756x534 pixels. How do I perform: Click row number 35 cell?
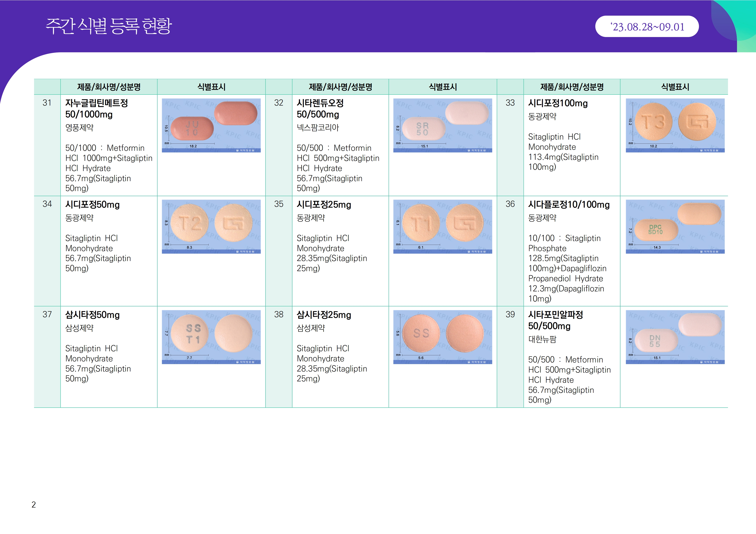(x=279, y=204)
